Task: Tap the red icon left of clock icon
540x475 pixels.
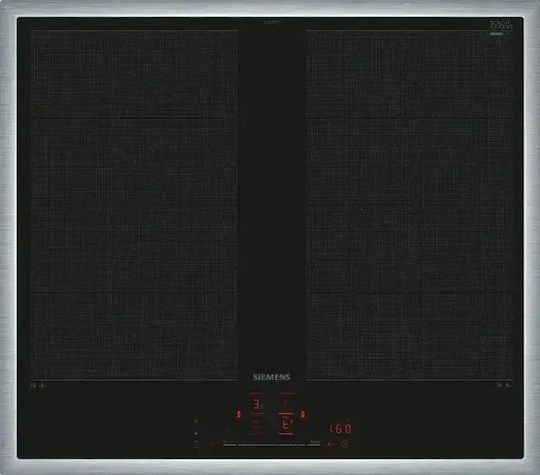Action: (x=330, y=444)
